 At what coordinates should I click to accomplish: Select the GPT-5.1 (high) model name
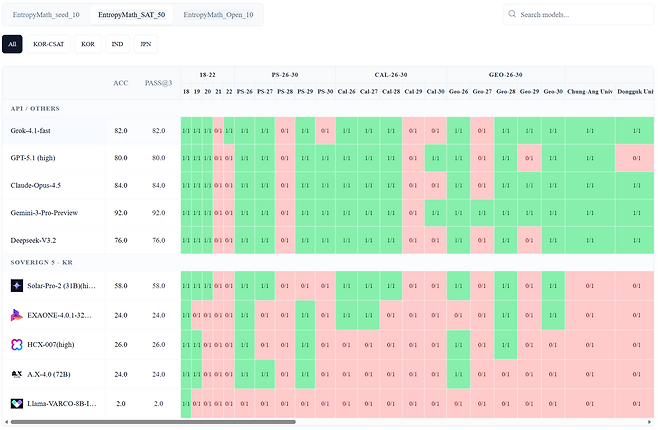[33, 158]
